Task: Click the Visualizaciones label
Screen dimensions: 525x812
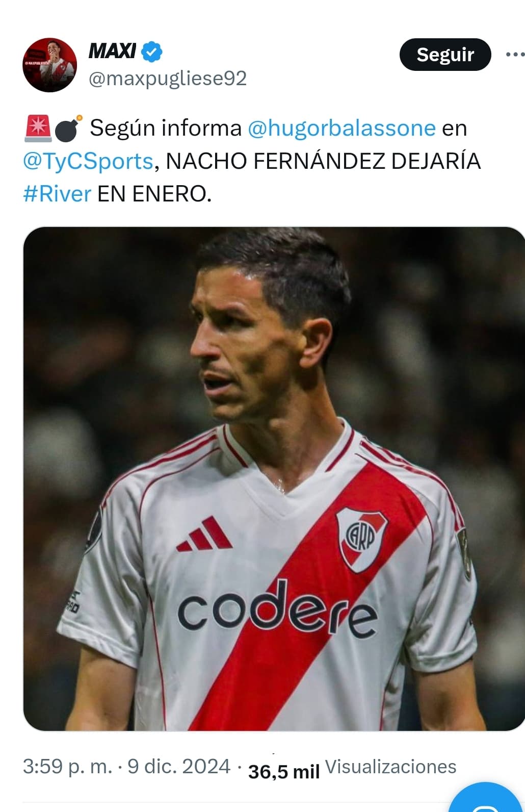Action: click(x=390, y=767)
